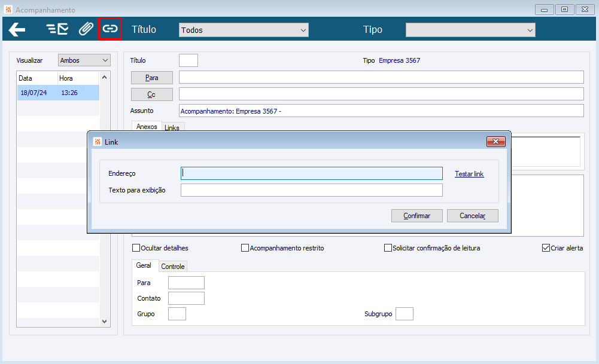
Task: Click the Data column header
Action: [37, 78]
